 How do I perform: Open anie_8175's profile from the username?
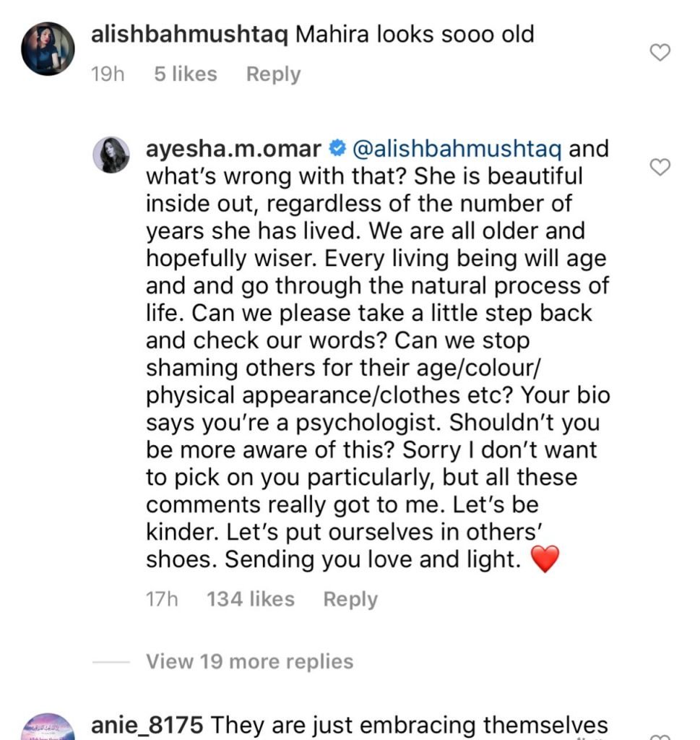pyautogui.click(x=148, y=724)
